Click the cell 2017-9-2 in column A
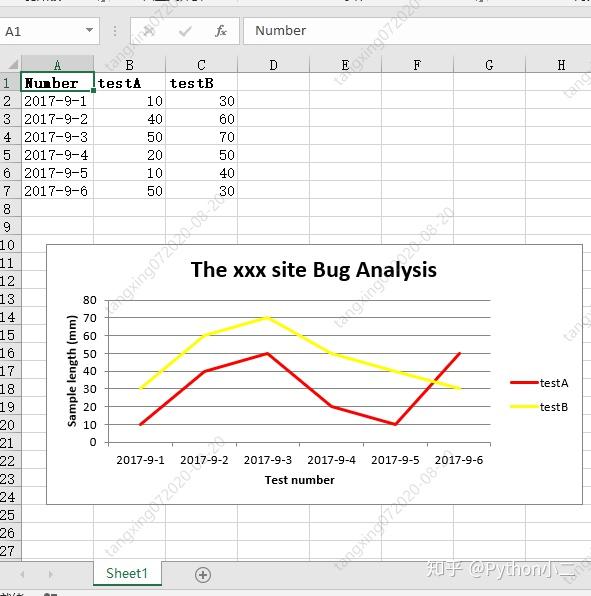This screenshot has height=596, width=591. click(57, 119)
